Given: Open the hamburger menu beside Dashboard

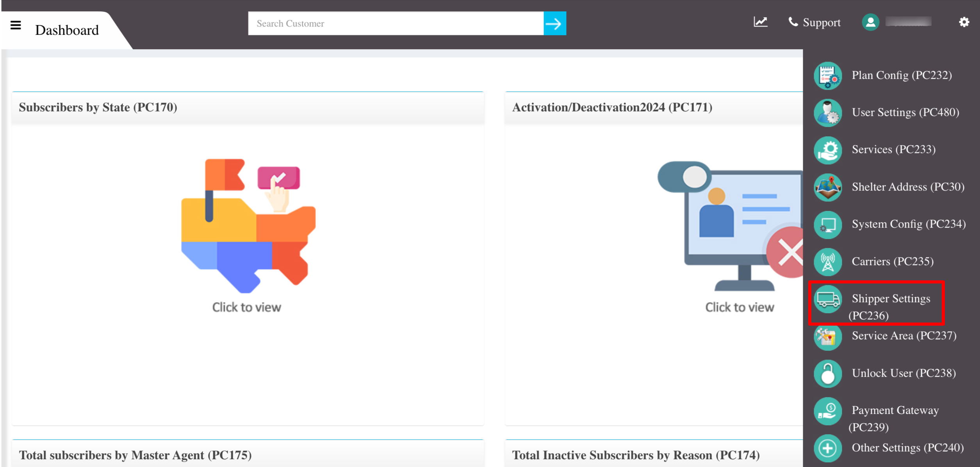Looking at the screenshot, I should pos(16,25).
